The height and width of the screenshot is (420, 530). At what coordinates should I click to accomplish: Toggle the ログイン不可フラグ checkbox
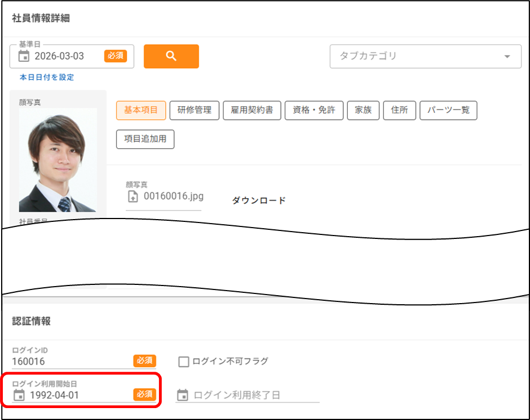coord(184,362)
